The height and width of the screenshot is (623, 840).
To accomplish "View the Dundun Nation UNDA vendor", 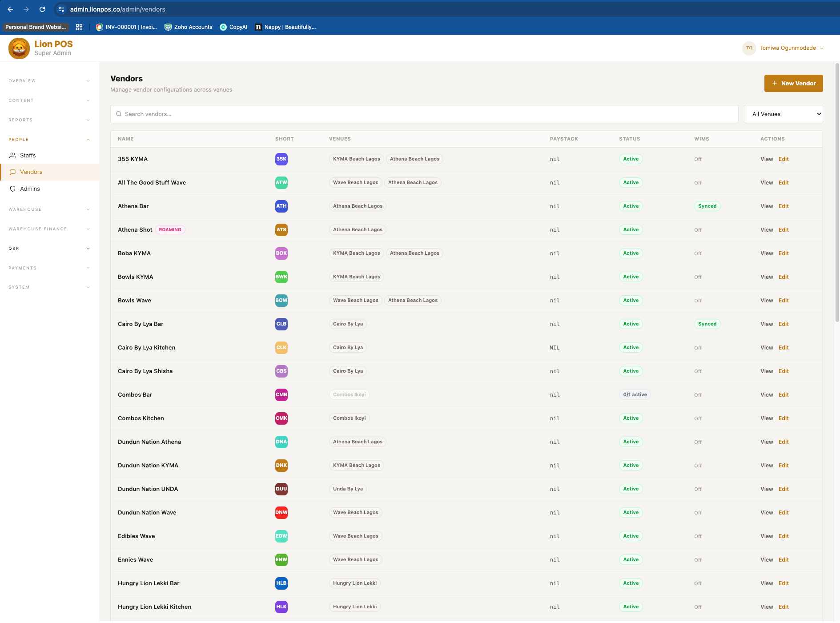I will (x=767, y=489).
